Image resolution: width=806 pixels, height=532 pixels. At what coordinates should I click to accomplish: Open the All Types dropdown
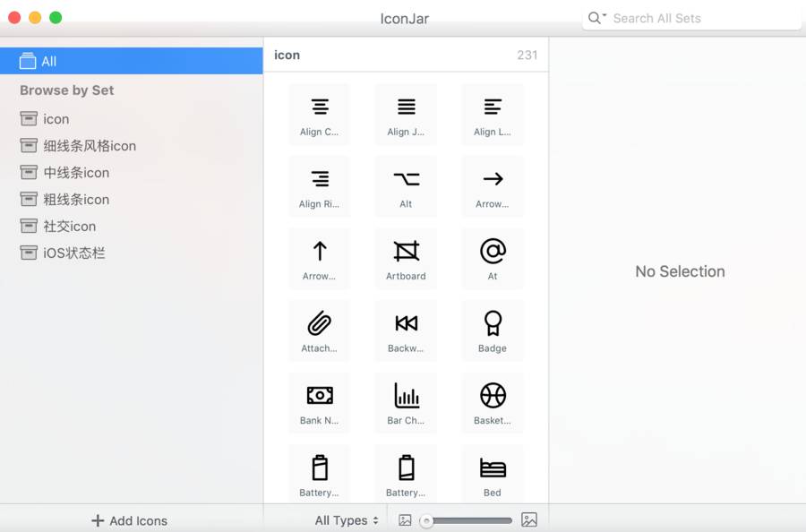347,520
